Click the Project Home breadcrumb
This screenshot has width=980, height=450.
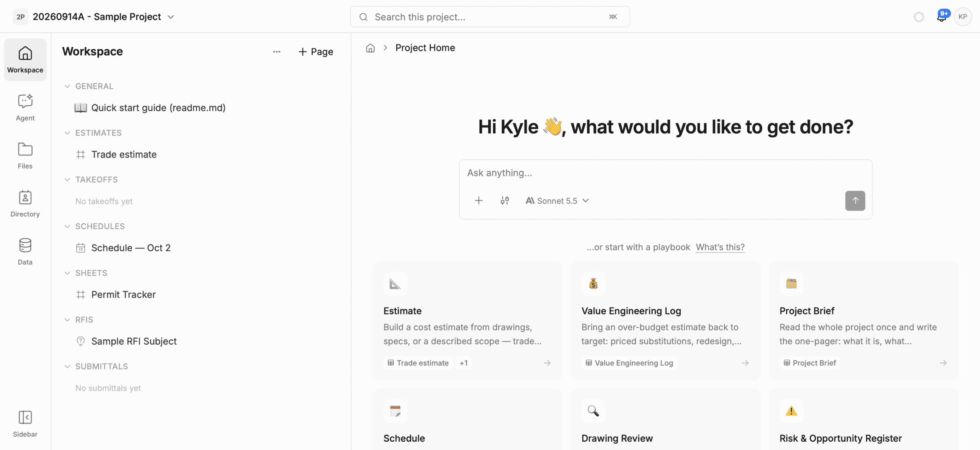coord(425,48)
